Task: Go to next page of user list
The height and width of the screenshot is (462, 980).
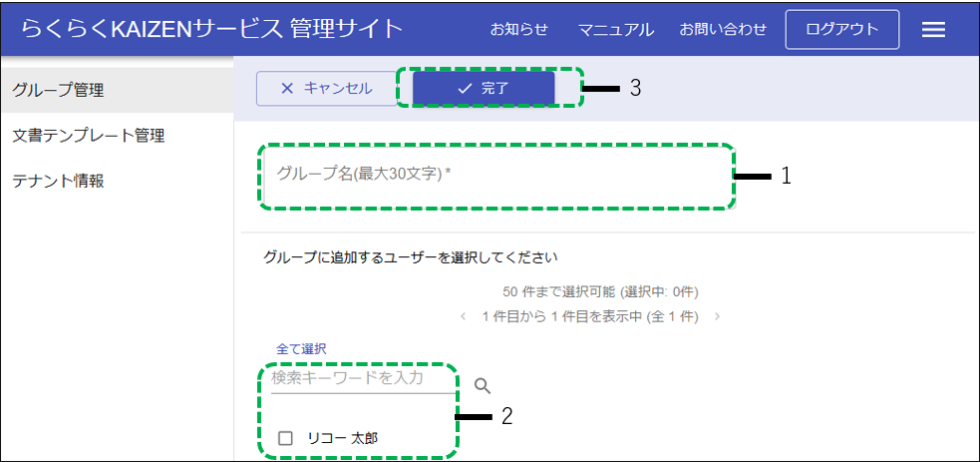Action: (x=717, y=316)
